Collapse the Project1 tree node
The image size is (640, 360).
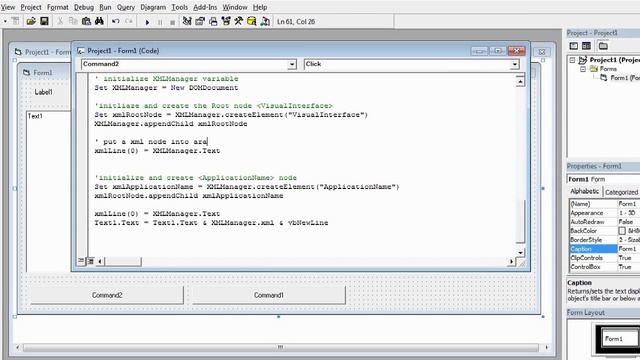[x=572, y=60]
